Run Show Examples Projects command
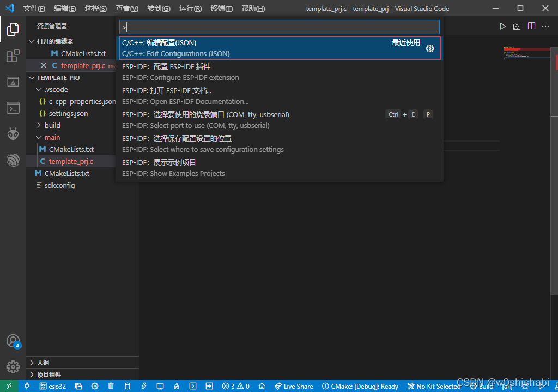 click(280, 168)
